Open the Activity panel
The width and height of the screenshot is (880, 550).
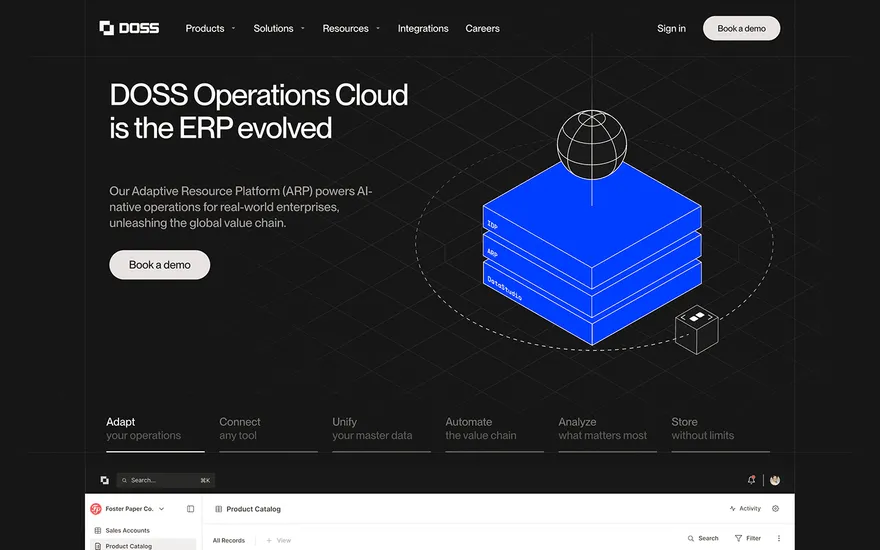click(x=745, y=508)
